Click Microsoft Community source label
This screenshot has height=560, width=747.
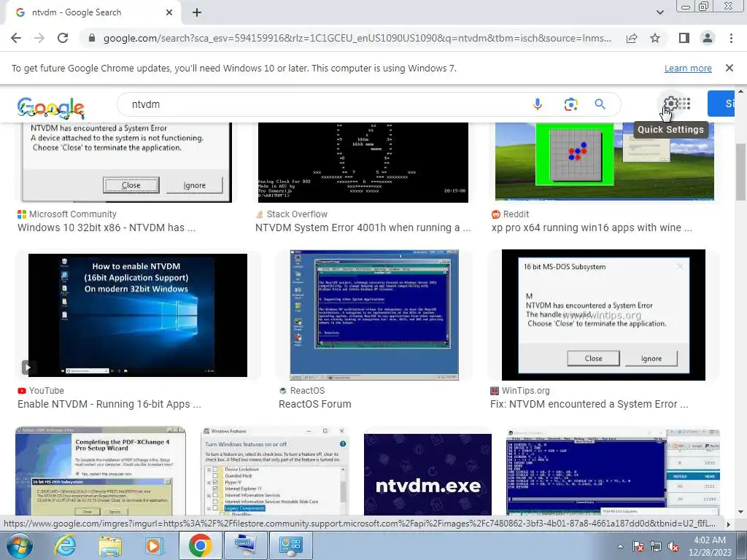pyautogui.click(x=72, y=214)
